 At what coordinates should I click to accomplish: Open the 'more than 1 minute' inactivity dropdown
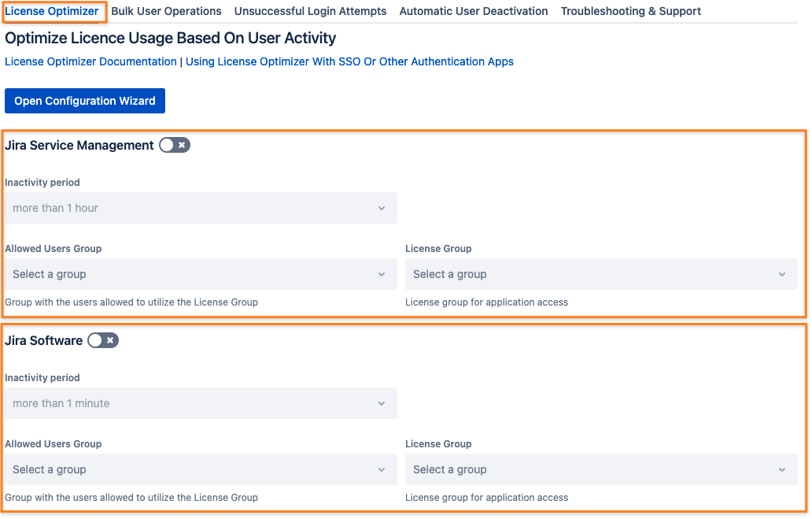tap(201, 403)
